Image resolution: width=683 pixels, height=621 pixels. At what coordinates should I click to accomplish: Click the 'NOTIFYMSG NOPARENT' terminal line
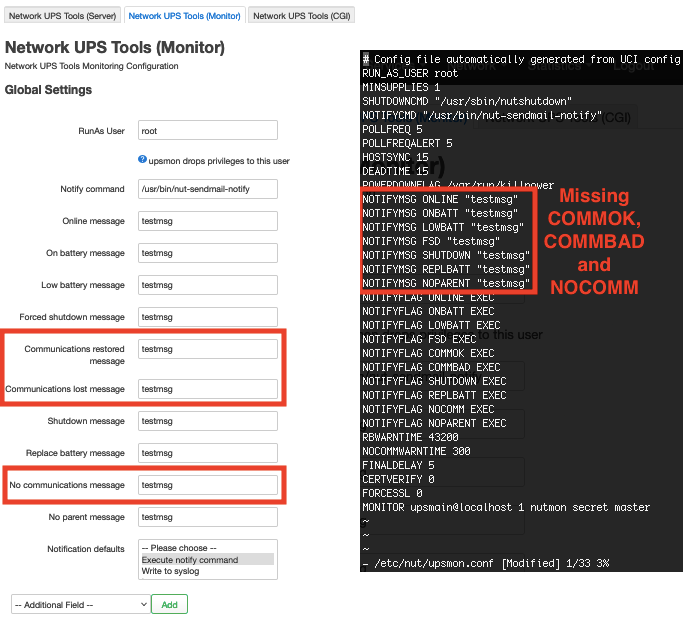point(446,283)
